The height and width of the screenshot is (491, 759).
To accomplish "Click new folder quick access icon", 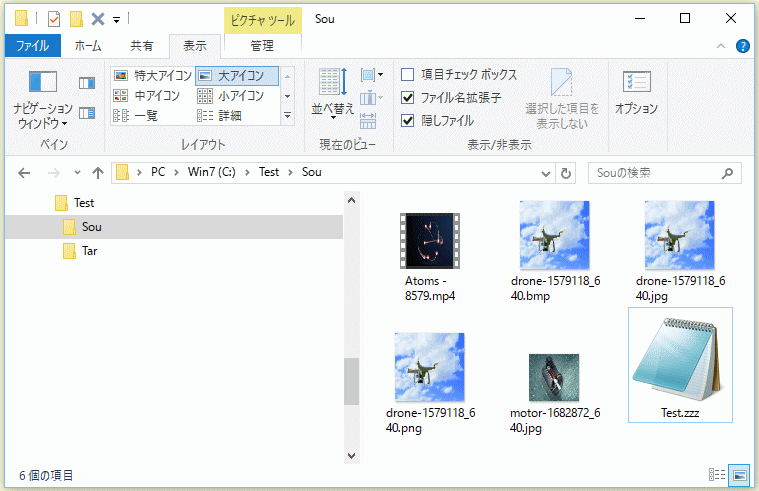I will [76, 19].
